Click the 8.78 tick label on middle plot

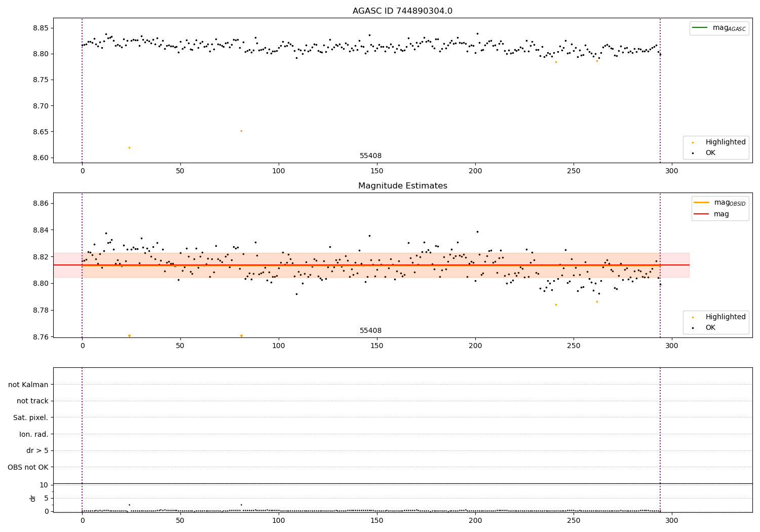(40, 310)
